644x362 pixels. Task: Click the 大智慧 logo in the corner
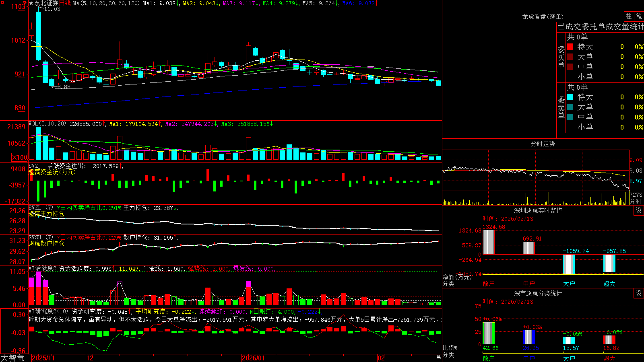point(13,358)
